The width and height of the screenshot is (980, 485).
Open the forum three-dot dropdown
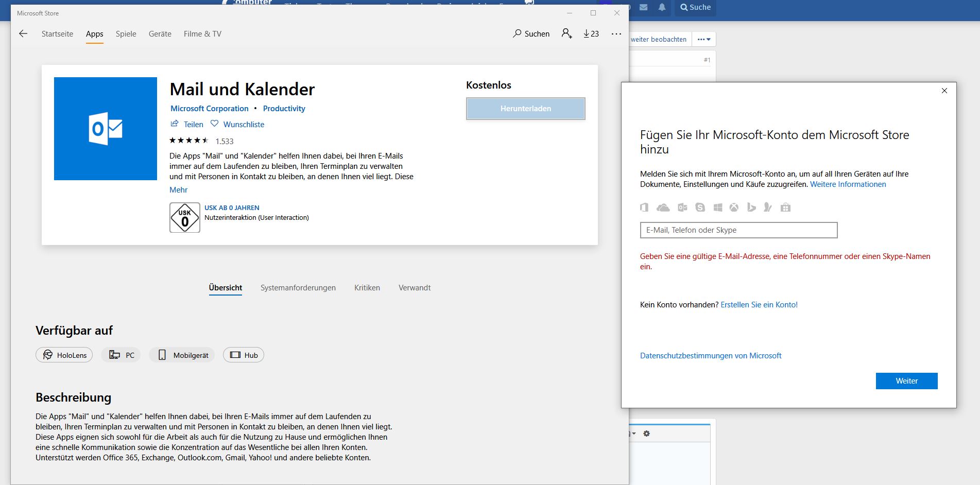click(x=704, y=39)
